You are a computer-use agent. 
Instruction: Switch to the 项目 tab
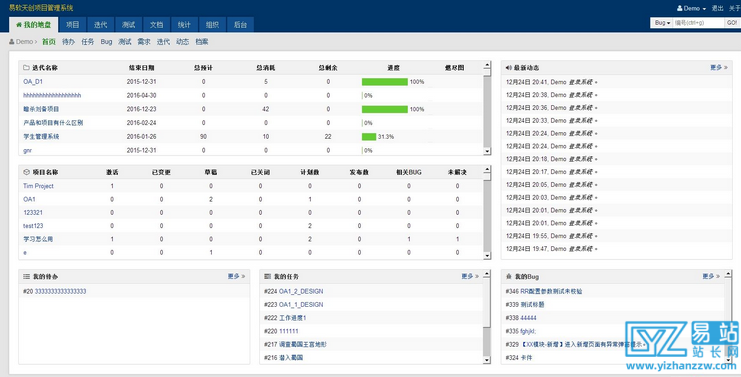point(72,25)
